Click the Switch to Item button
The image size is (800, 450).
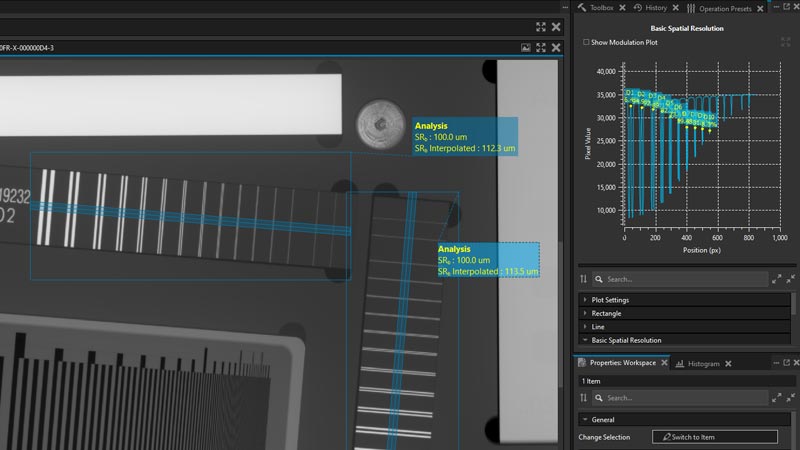pyautogui.click(x=714, y=437)
